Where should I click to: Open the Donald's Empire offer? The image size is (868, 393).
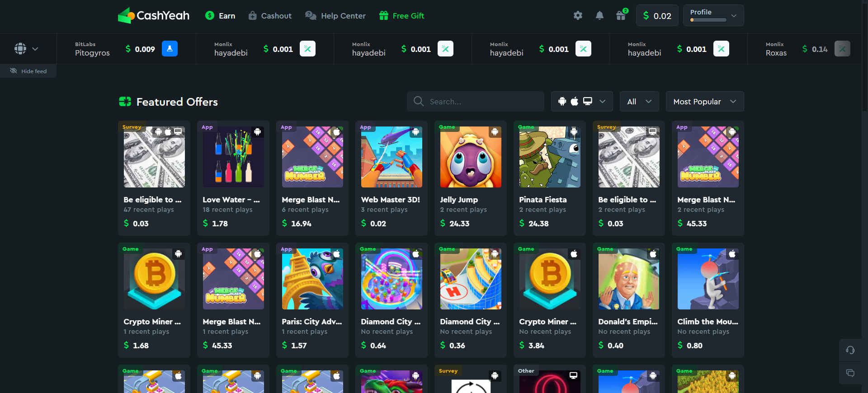pos(629,300)
